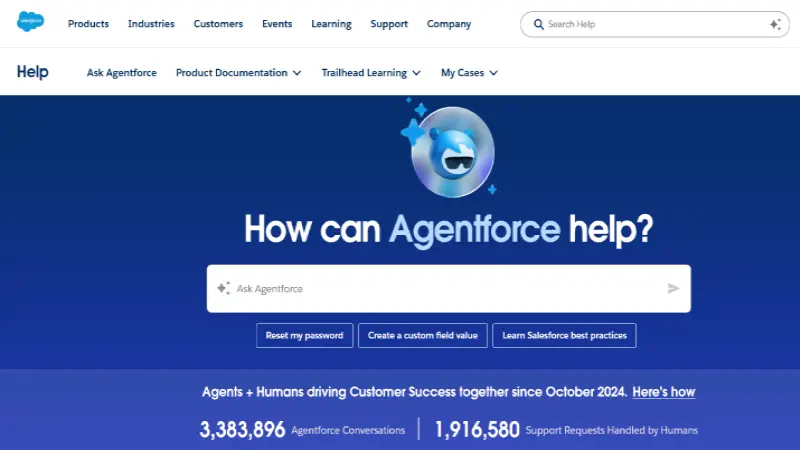This screenshot has width=800, height=450.
Task: Click Support Requests Handled by Humans label
Action: coord(611,431)
